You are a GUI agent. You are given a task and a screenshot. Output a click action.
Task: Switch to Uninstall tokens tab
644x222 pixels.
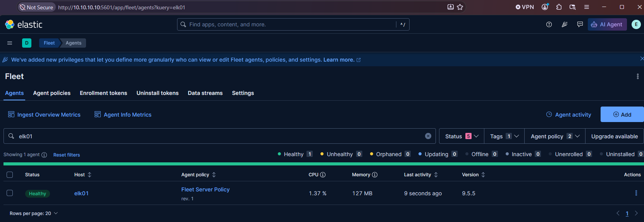click(157, 93)
